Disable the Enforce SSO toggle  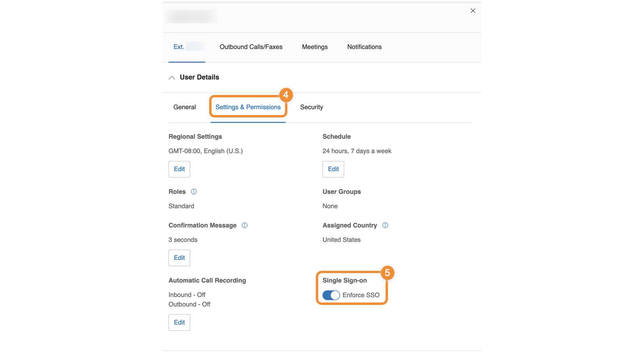[x=331, y=295]
